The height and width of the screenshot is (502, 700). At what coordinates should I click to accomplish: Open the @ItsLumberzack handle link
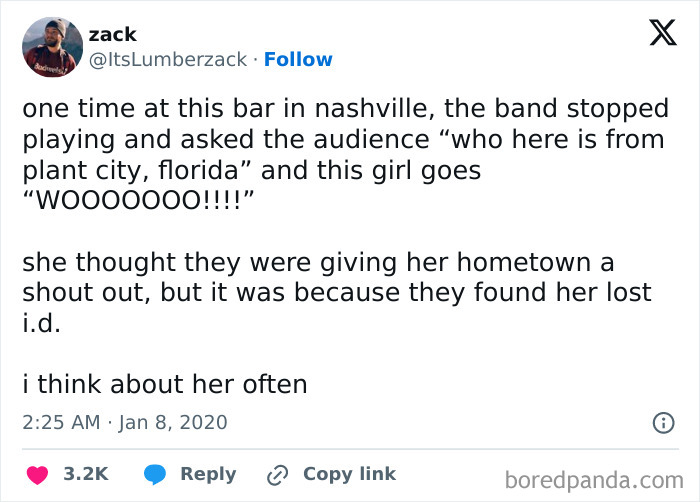click(167, 59)
